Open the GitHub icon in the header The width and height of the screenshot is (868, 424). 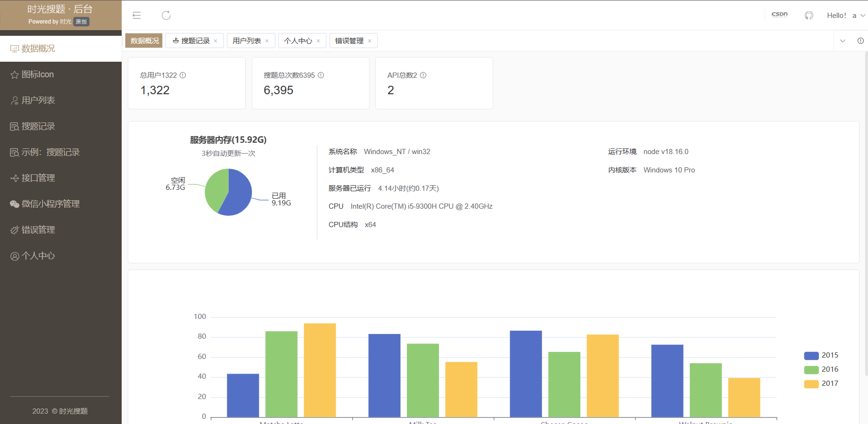[809, 15]
